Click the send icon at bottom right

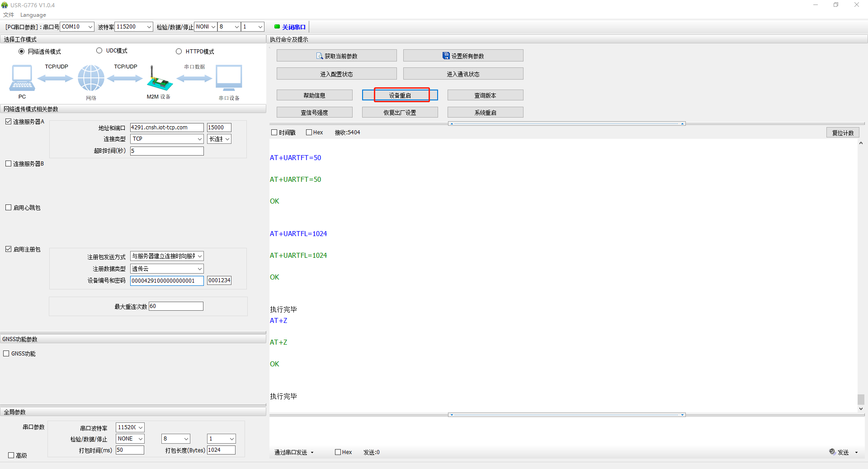832,452
